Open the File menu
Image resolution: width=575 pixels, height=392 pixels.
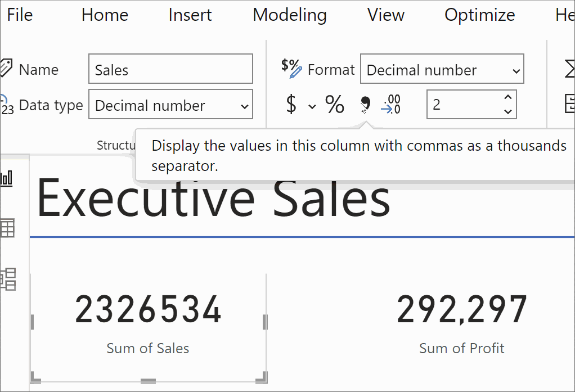tap(20, 15)
